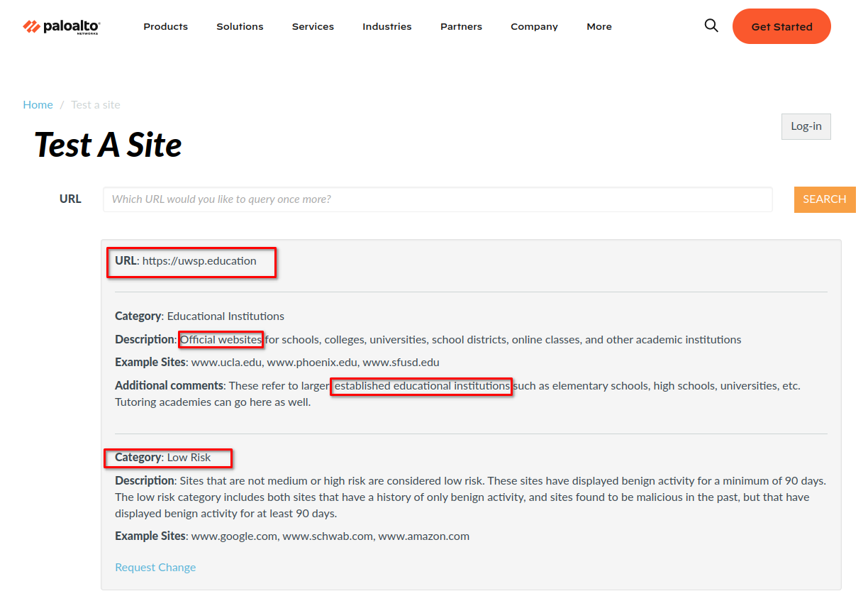
Task: Click the Get Started button
Action: click(781, 26)
